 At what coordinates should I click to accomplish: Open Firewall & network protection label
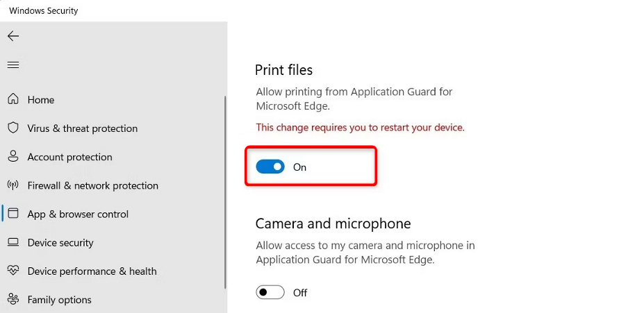pyautogui.click(x=92, y=185)
